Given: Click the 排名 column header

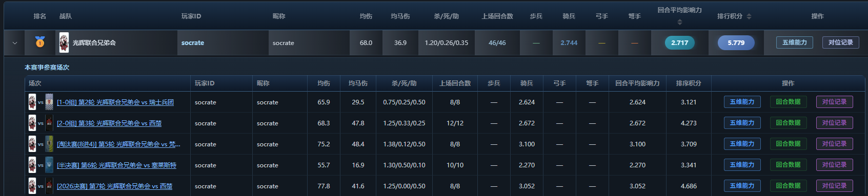Looking at the screenshot, I should 40,16.
